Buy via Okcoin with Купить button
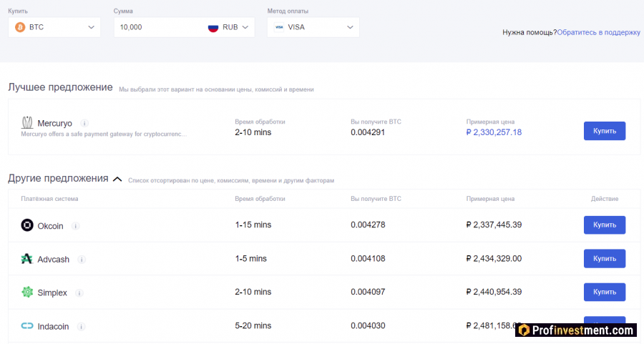 pyautogui.click(x=605, y=225)
